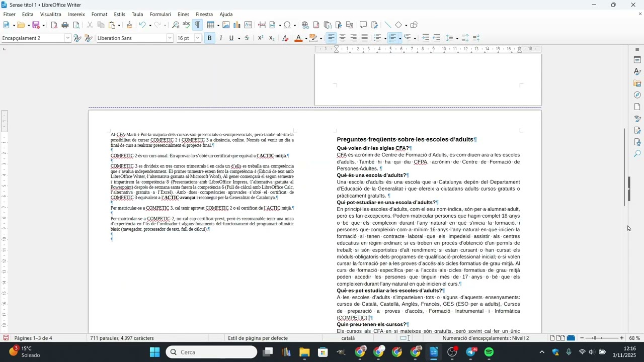
Task: Center the paragraph horizontally
Action: [343, 38]
